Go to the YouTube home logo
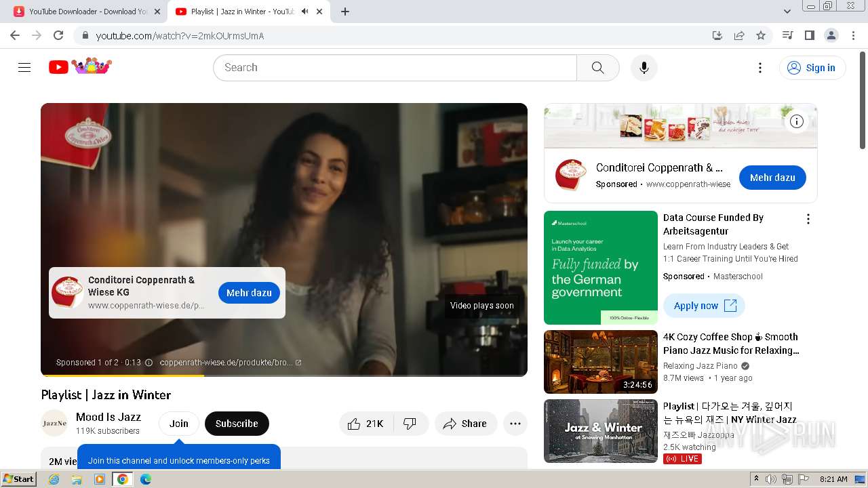Screen dimensions: 868x488 (80, 66)
